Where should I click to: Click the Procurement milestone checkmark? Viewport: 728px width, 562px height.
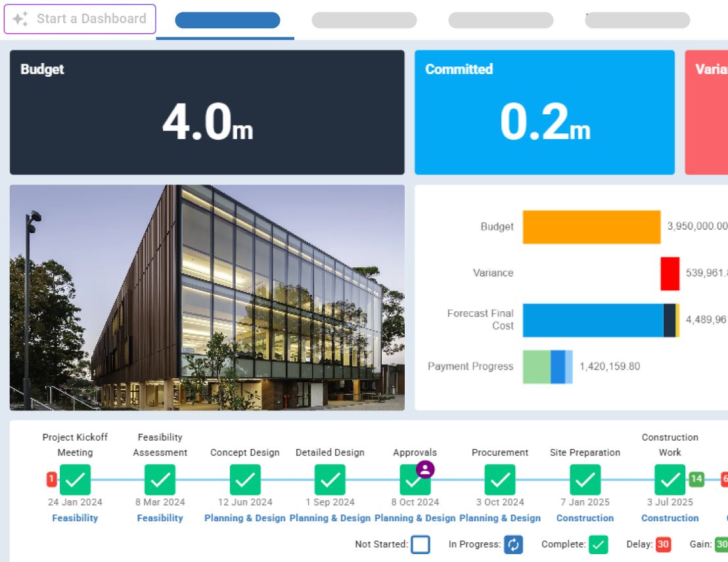point(500,479)
